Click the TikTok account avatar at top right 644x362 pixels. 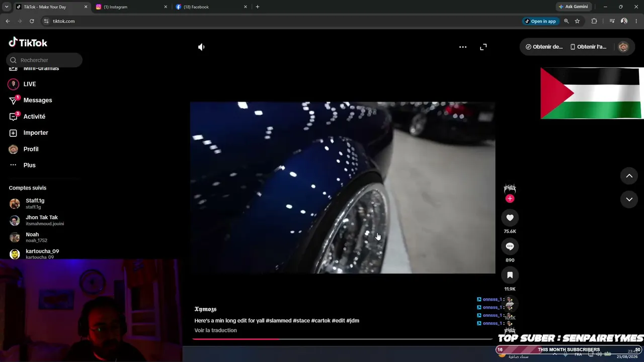click(x=623, y=47)
